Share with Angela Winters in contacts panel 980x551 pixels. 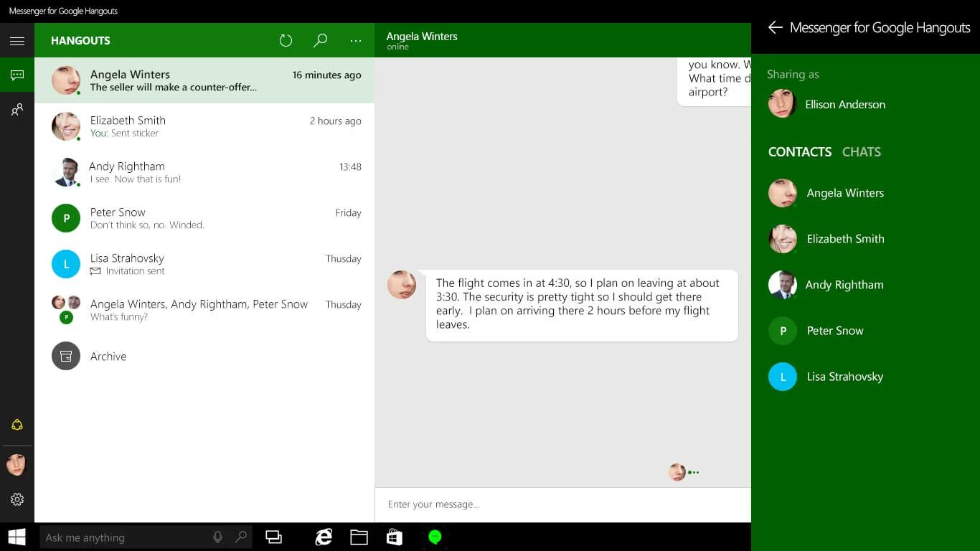click(865, 193)
